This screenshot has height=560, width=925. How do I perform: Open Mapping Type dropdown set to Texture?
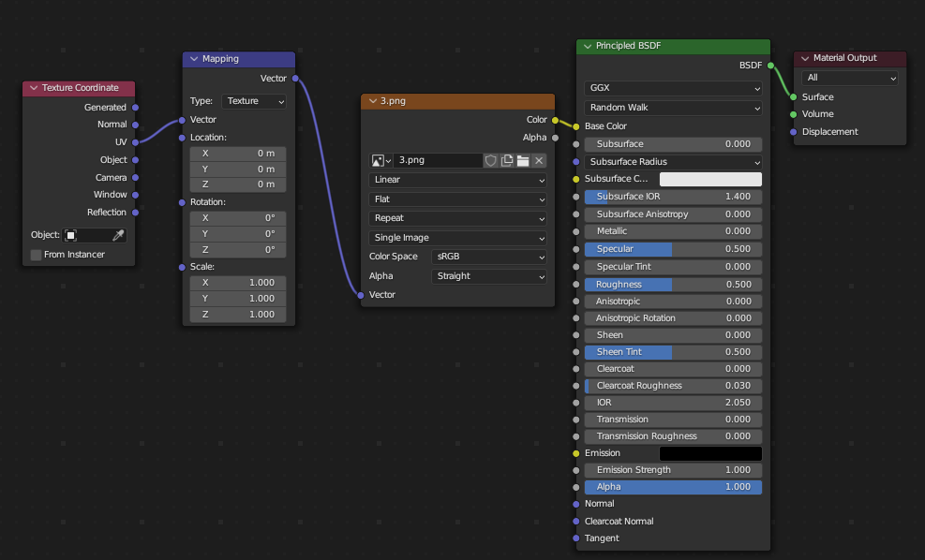254,101
